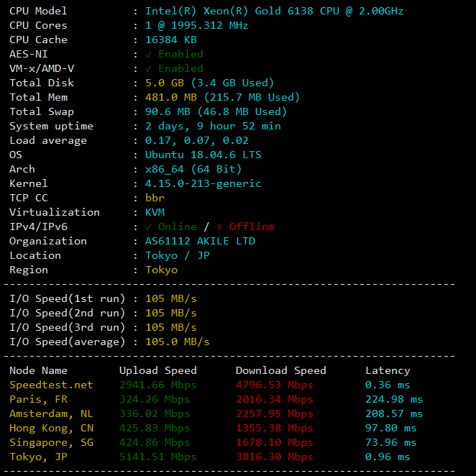This screenshot has width=476, height=476.
Task: Click the Virtualization value KVM
Action: tap(155, 212)
